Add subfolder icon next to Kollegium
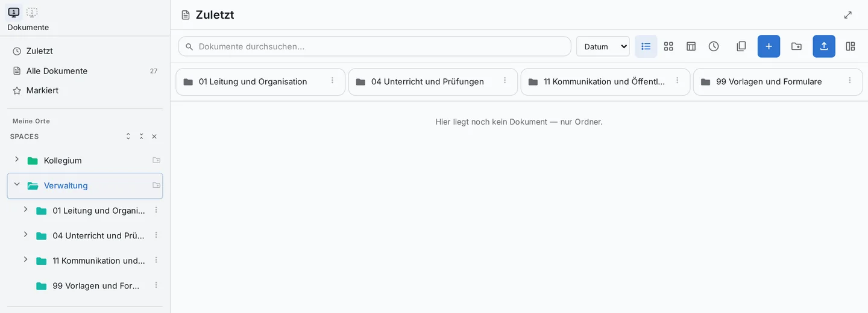 point(156,160)
